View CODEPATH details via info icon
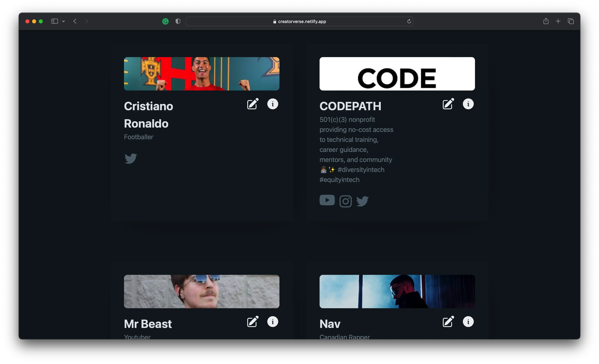This screenshot has height=364, width=599. (468, 104)
